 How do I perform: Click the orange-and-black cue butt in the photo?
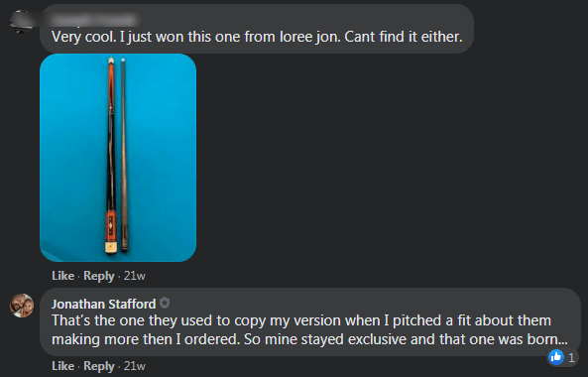(x=111, y=154)
